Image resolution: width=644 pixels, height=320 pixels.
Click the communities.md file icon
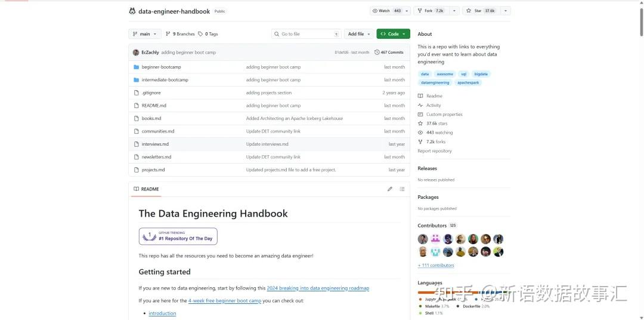coord(137,131)
